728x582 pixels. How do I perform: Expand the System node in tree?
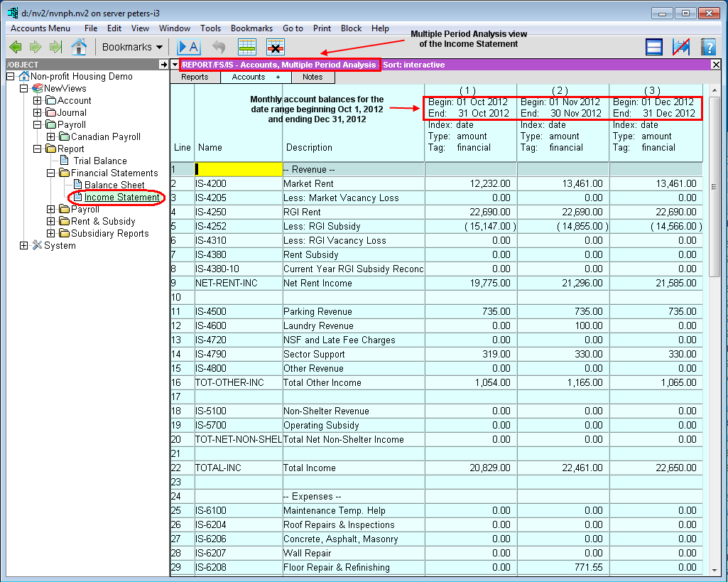24,246
